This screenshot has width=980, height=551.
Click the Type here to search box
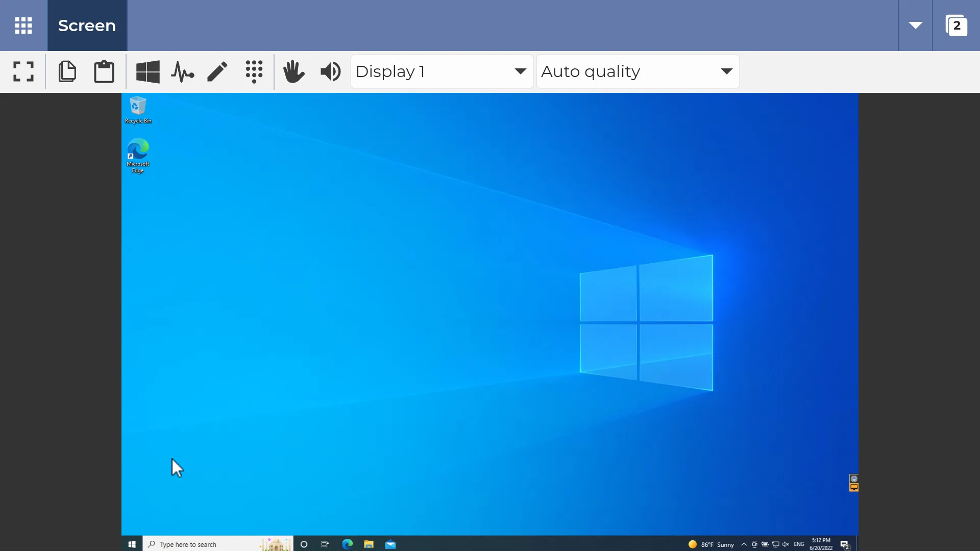tap(218, 544)
